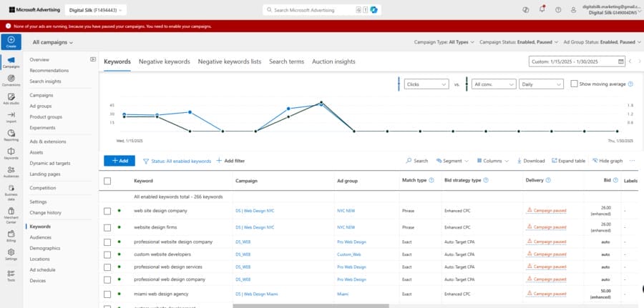Open Settings gear in left rail
Viewport: 644px width, 308px height.
point(11,254)
